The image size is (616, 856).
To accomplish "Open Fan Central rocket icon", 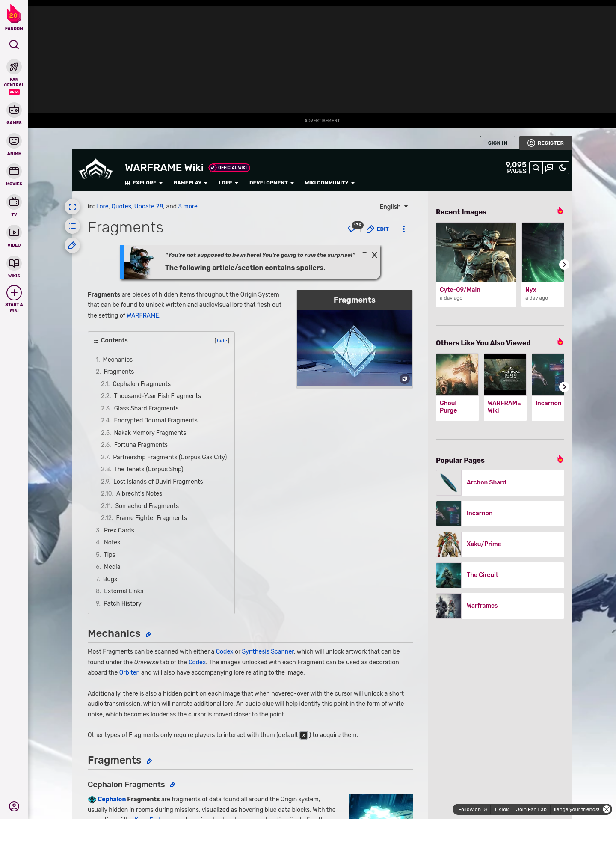I will [x=14, y=67].
